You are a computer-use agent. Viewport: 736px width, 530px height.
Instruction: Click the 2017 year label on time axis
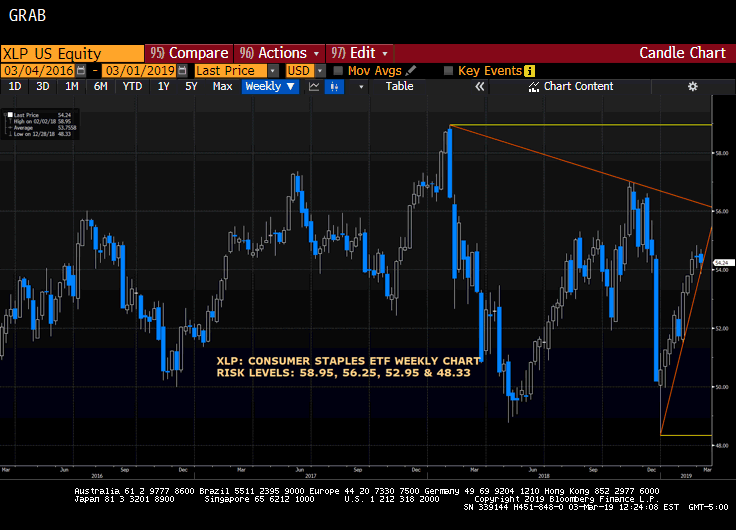coord(310,476)
